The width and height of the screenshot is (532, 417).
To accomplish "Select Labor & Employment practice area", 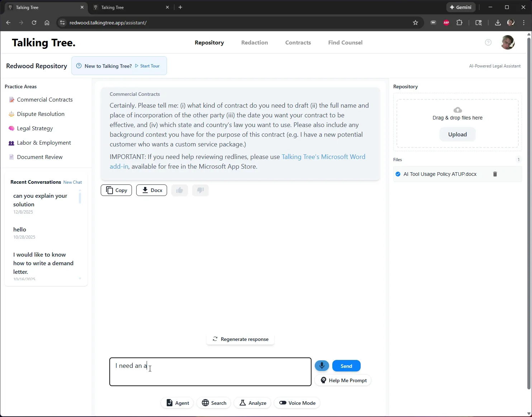I will 44,143.
